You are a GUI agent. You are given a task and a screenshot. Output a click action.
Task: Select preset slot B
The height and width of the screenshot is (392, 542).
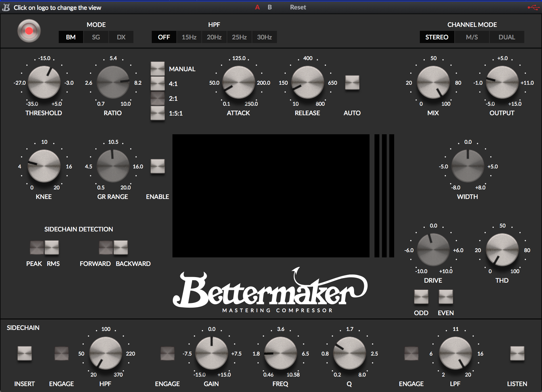pos(270,7)
